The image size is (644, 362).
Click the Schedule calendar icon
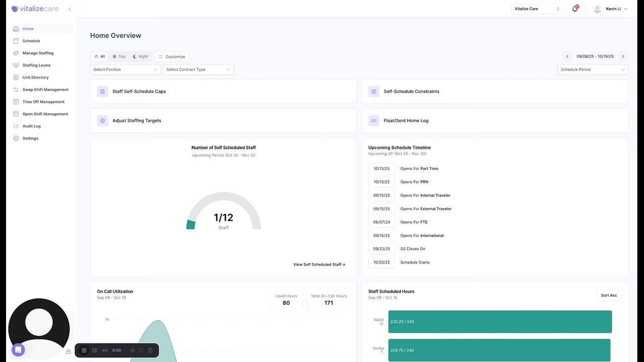16,41
